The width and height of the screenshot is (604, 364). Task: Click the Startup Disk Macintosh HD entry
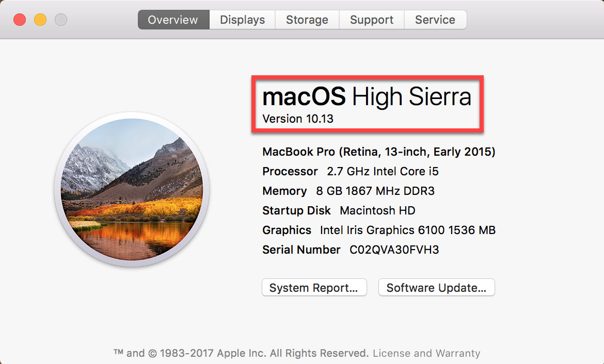(377, 210)
